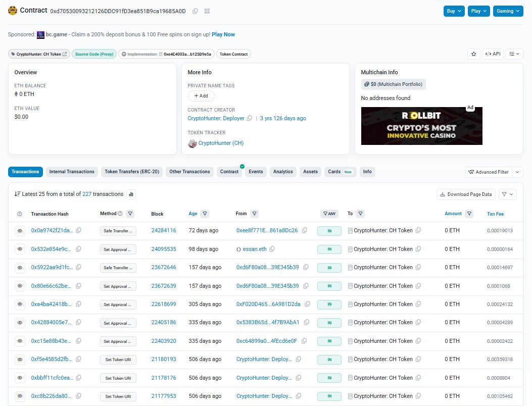Image resolution: width=532 pixels, height=406 pixels.
Task: Sort transactions by latest icon
Action: click(x=17, y=194)
